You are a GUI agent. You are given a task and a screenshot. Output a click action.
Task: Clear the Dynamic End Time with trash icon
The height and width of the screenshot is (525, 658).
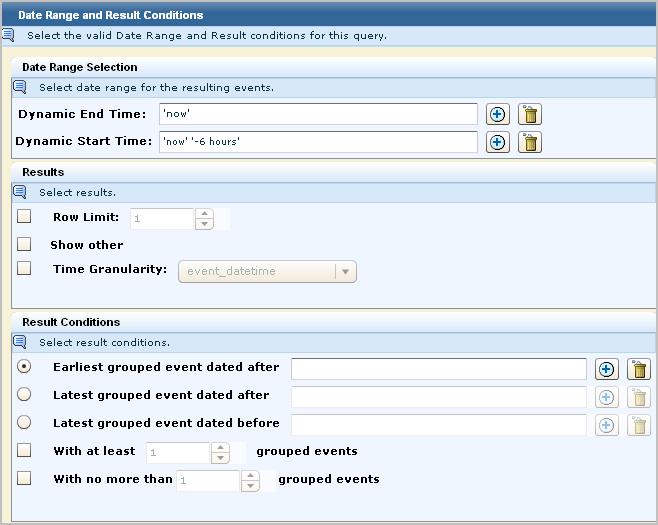coord(530,114)
